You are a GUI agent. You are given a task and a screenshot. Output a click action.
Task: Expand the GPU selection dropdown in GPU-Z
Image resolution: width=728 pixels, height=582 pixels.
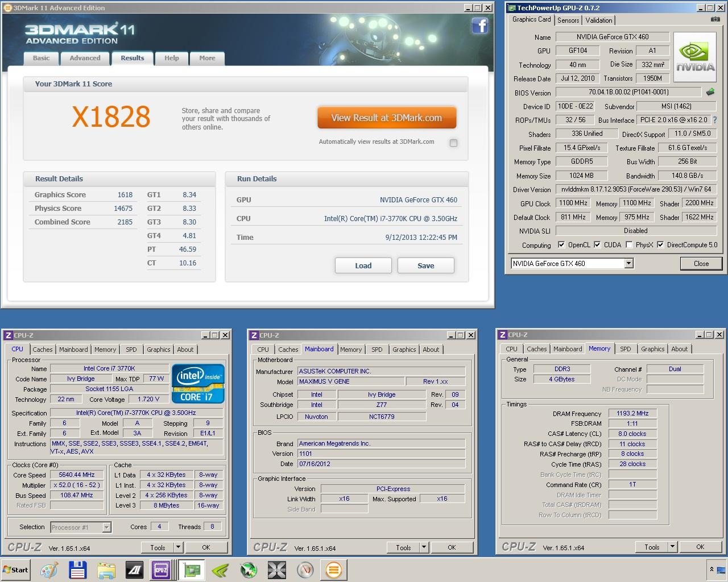628,263
